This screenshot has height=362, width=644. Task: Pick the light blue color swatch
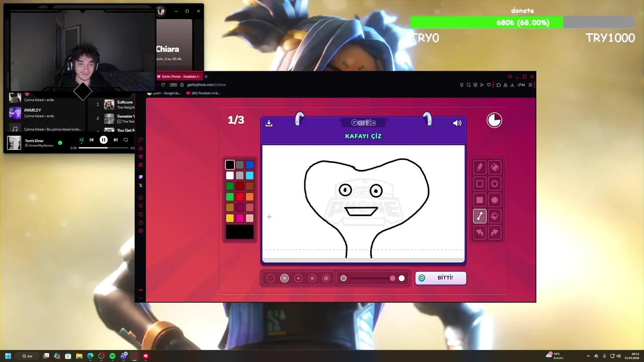tap(250, 175)
